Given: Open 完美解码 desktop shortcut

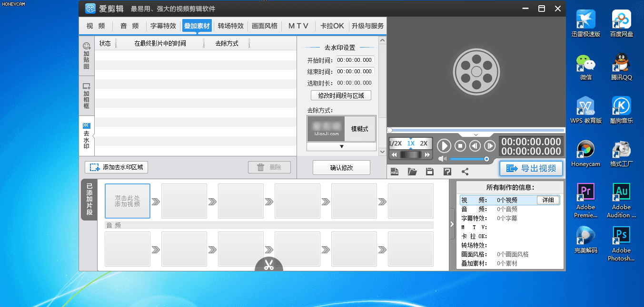Looking at the screenshot, I should (x=586, y=239).
